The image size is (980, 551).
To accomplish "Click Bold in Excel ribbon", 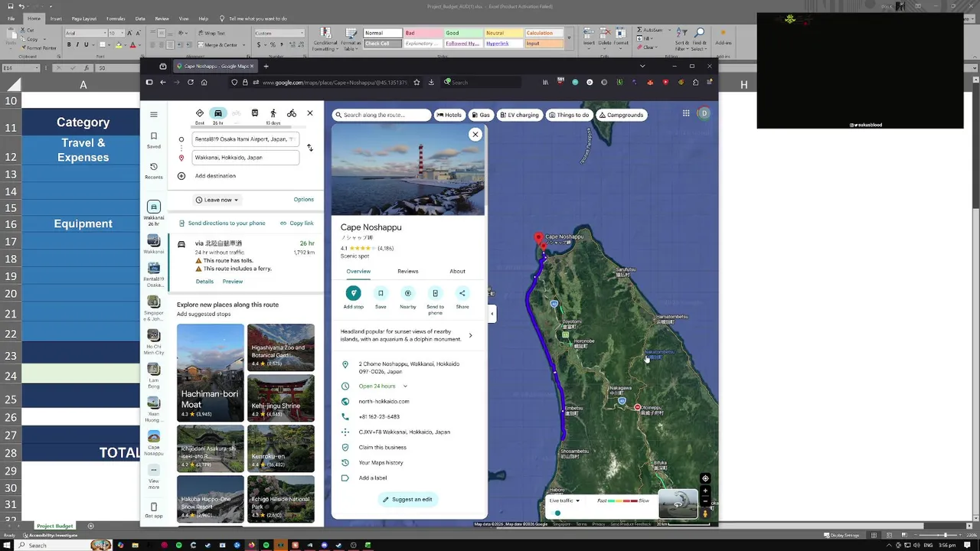I will pos(68,45).
